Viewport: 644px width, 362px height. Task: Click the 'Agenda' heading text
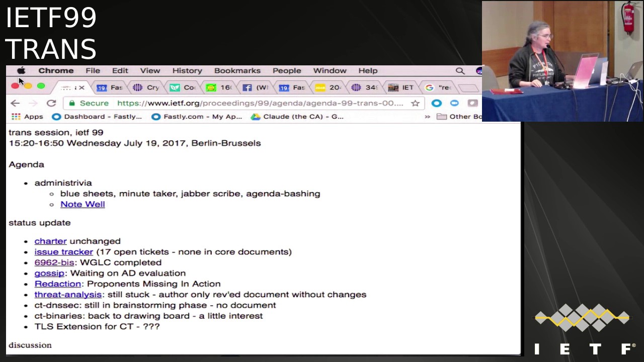(26, 165)
